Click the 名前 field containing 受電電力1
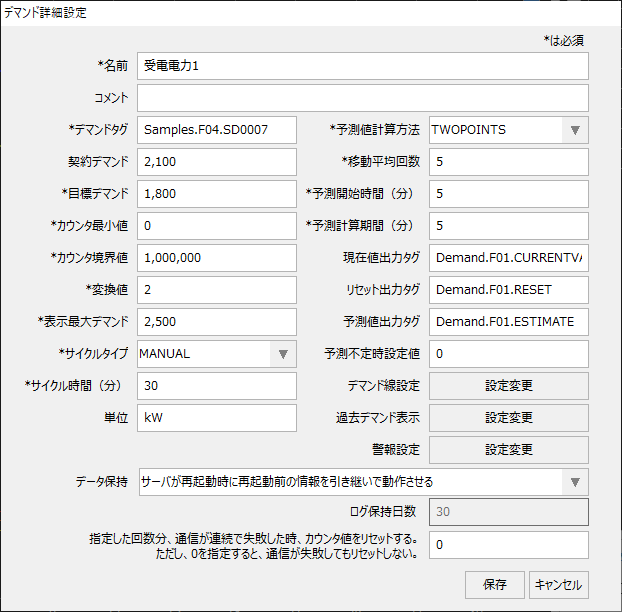Viewport: 622px width, 612px height. point(362,66)
